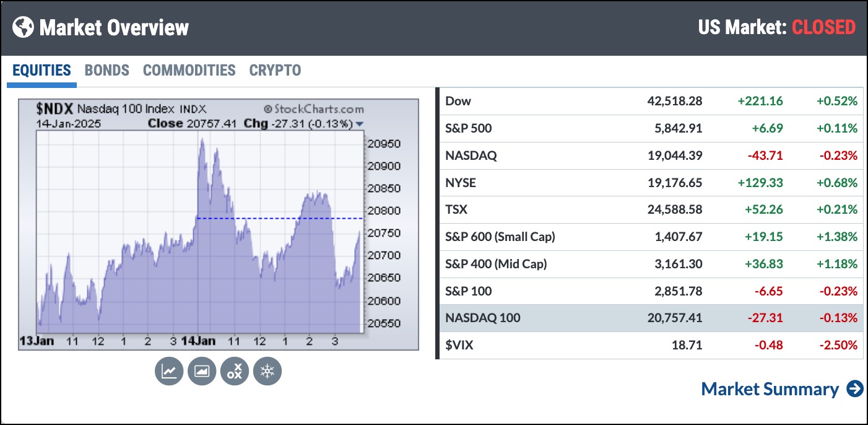Click the S&P 600 percent +1.38%
868x425 pixels.
pyautogui.click(x=836, y=237)
